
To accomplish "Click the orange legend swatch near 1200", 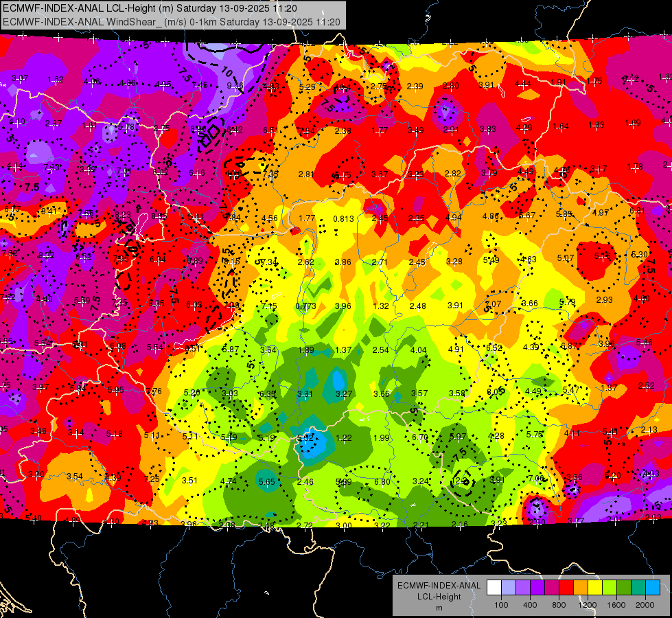I will coord(581,588).
